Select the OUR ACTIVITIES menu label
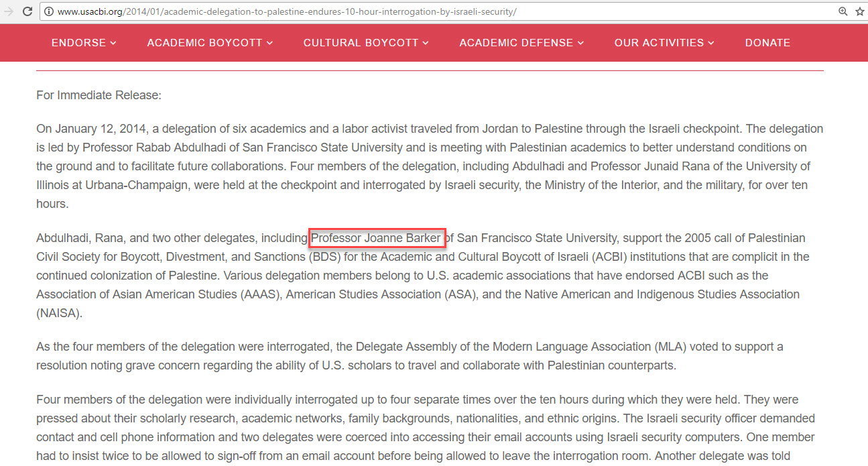Viewport: 868px width, 466px height. pyautogui.click(x=659, y=43)
